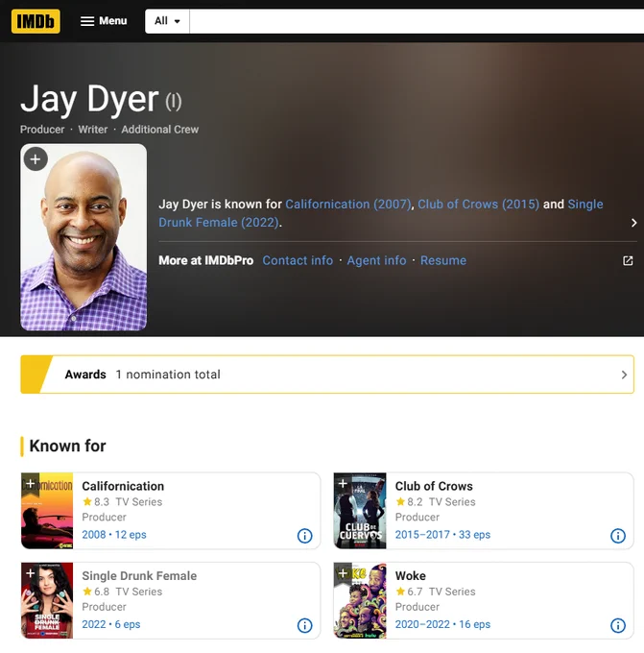This screenshot has height=653, width=644.
Task: Click the 8.2 rating on Club of Crows
Action: (409, 502)
